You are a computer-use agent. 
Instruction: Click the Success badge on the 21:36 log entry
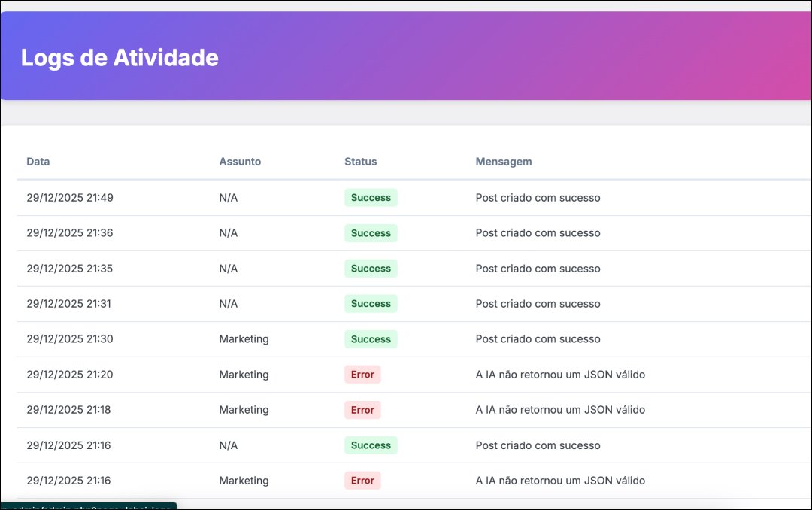click(370, 233)
